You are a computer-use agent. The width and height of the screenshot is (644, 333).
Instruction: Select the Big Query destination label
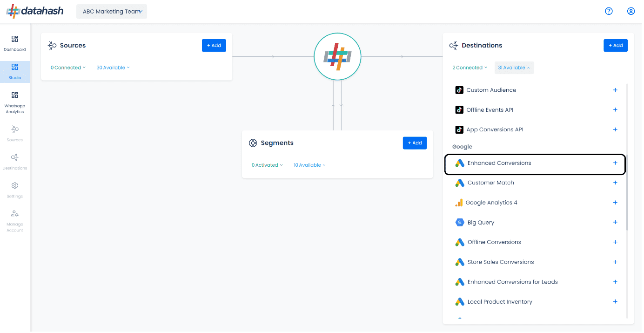pos(481,223)
